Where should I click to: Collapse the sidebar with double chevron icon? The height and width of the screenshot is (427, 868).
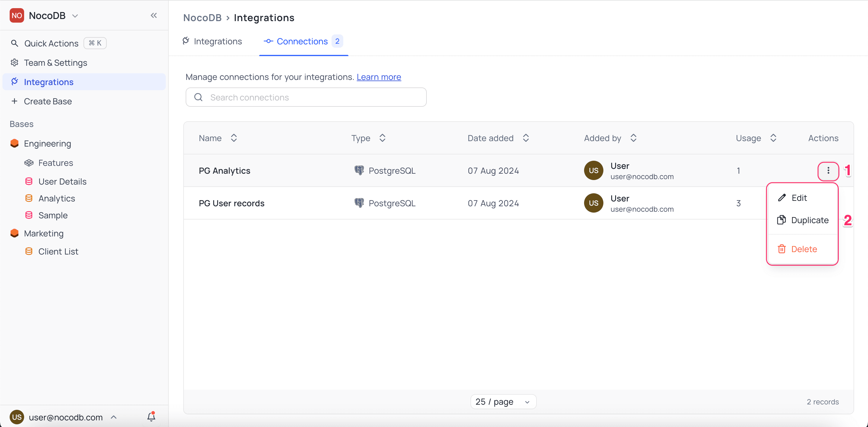point(154,15)
